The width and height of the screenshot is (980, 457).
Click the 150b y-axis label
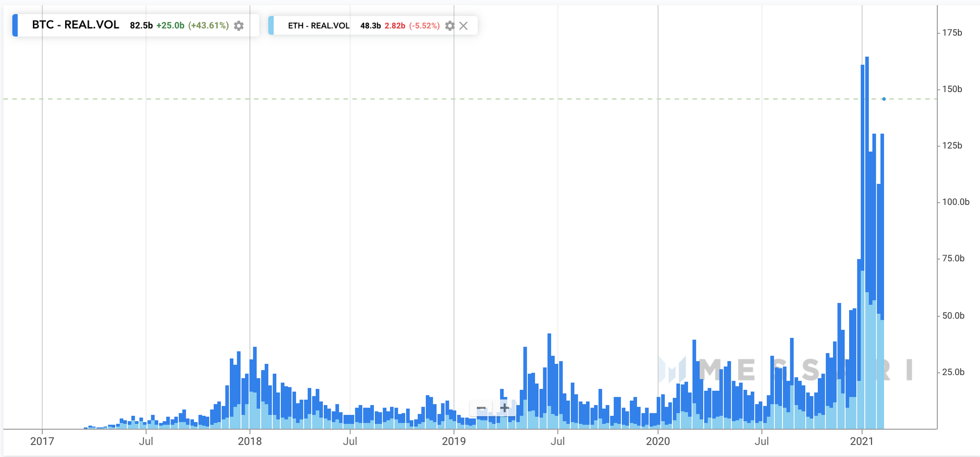pos(952,89)
